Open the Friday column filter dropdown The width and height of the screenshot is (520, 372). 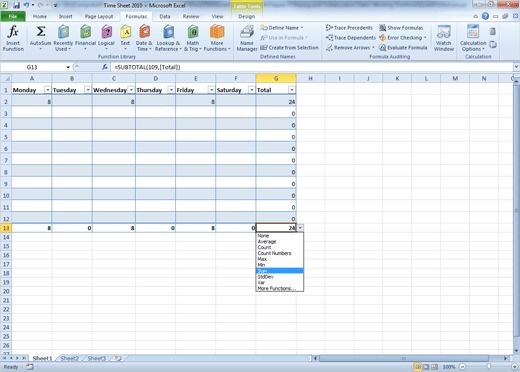pyautogui.click(x=211, y=90)
